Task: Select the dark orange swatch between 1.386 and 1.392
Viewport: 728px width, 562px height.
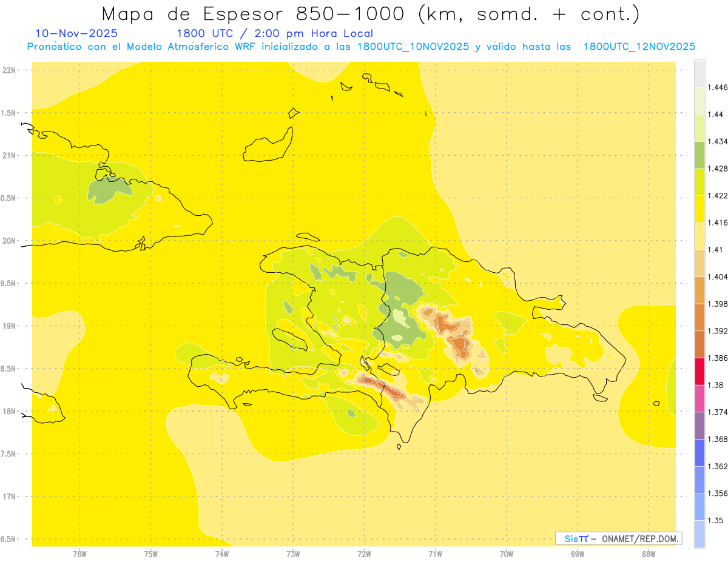Action: click(699, 344)
